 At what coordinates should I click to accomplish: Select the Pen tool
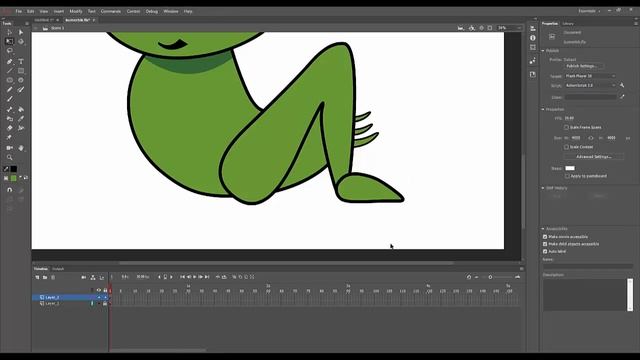[9, 62]
